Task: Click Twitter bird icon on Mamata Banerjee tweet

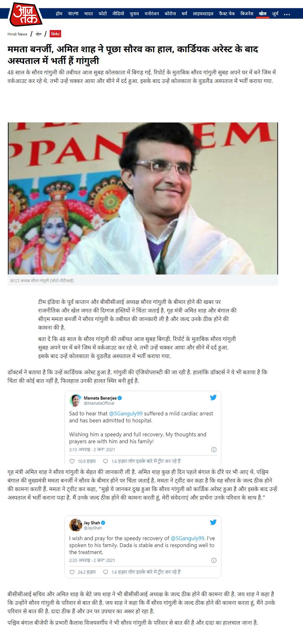Action: tap(213, 397)
